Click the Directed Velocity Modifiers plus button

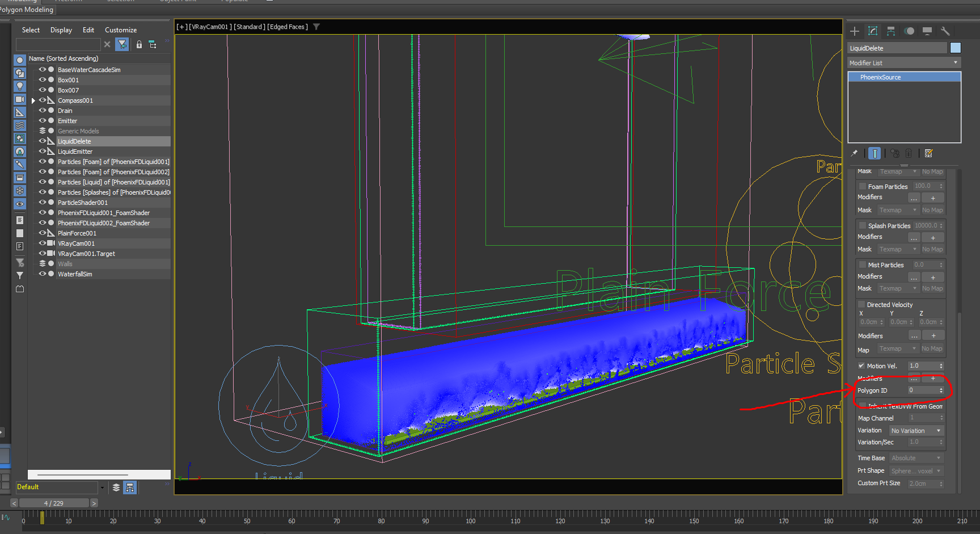coord(933,336)
